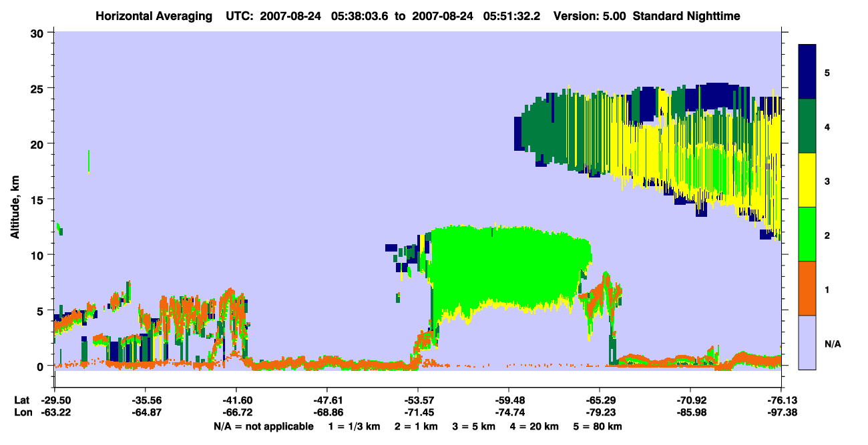Click latitude value -65.29
Image resolution: width=868 pixels, height=445 pixels.
click(600, 400)
